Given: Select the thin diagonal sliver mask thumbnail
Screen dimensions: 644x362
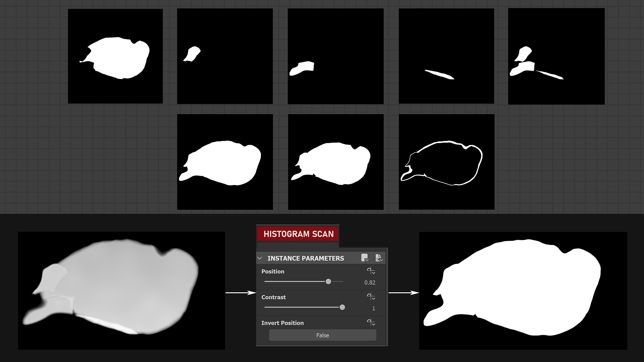Looking at the screenshot, I should pos(446,56).
